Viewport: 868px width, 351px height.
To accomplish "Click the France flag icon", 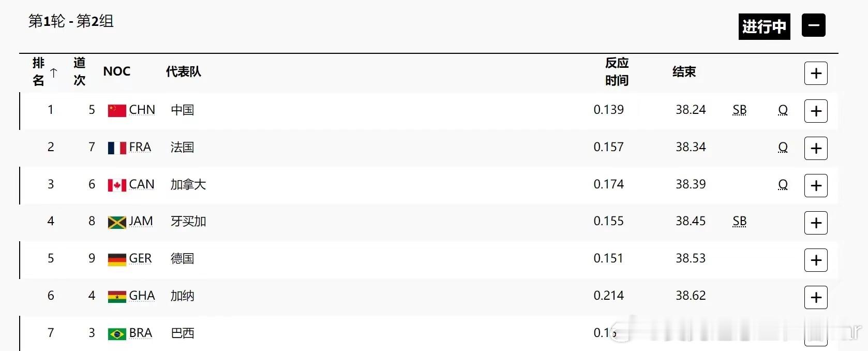I will pyautogui.click(x=117, y=148).
